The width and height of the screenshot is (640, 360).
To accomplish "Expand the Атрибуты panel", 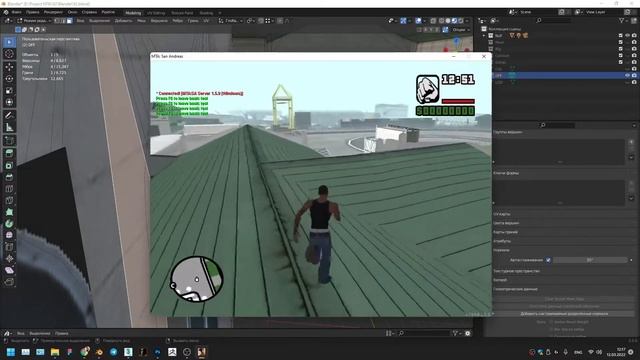I will pos(502,241).
